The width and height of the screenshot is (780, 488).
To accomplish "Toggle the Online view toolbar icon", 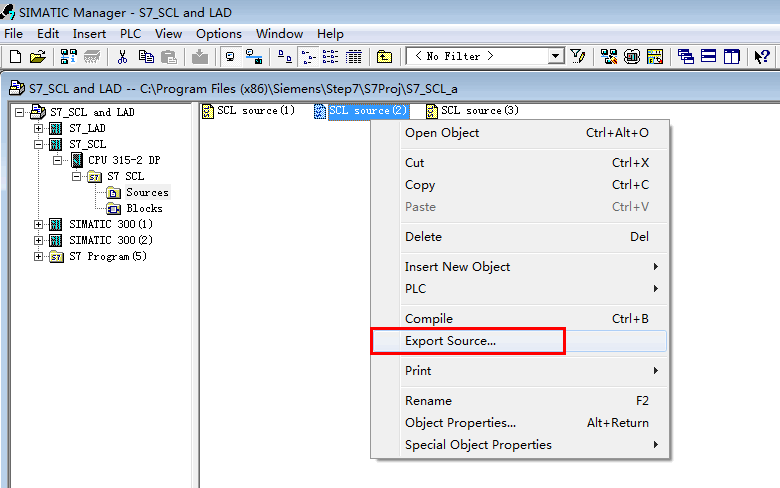I will (230, 57).
